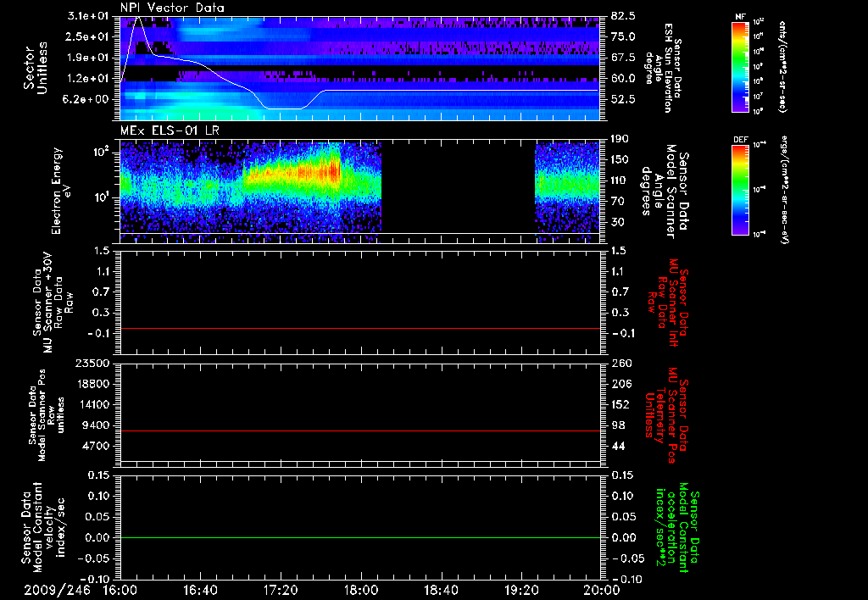Click the '14100' scanner position axis value
This screenshot has height=600, width=868.
click(92, 404)
